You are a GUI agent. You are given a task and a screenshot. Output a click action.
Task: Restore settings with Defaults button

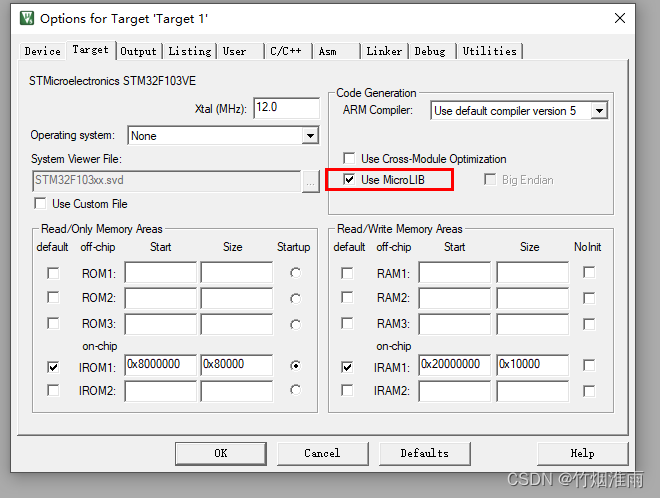coord(425,453)
